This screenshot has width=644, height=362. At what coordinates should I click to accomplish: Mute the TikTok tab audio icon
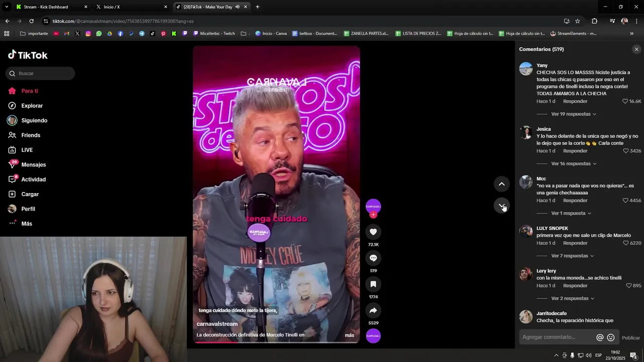(237, 7)
